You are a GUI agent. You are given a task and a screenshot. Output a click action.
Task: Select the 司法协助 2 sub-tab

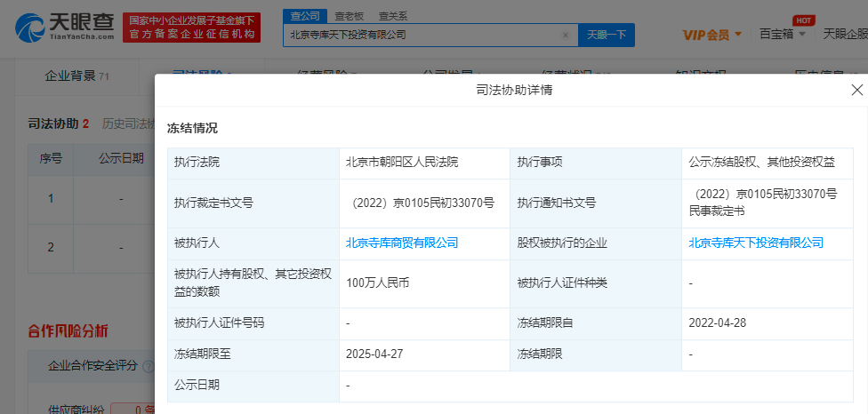pos(59,123)
